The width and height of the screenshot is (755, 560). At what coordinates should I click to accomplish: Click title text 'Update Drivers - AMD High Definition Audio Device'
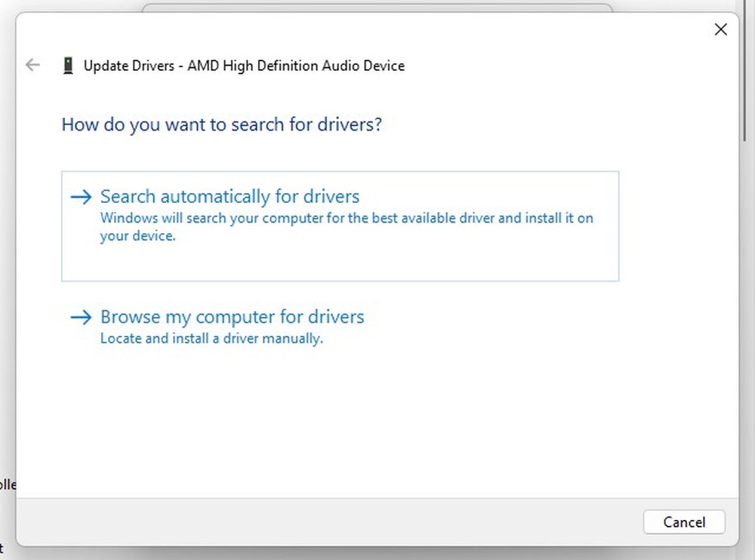click(244, 66)
